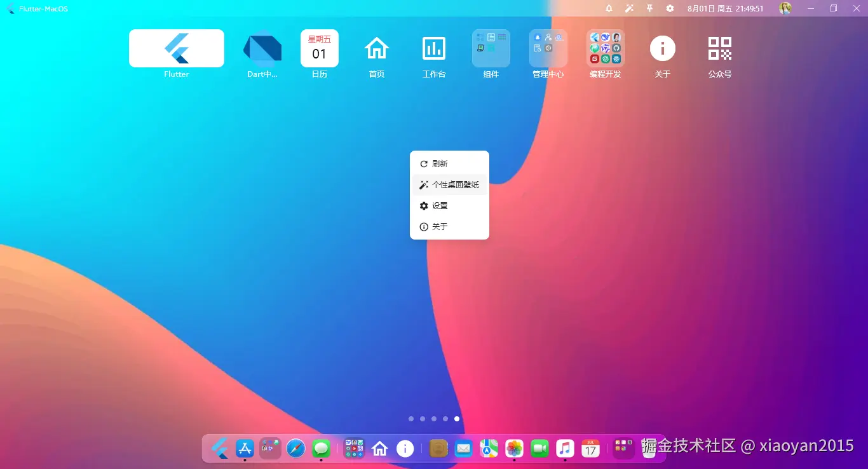
Task: Click the user avatar in the top bar
Action: [x=785, y=8]
